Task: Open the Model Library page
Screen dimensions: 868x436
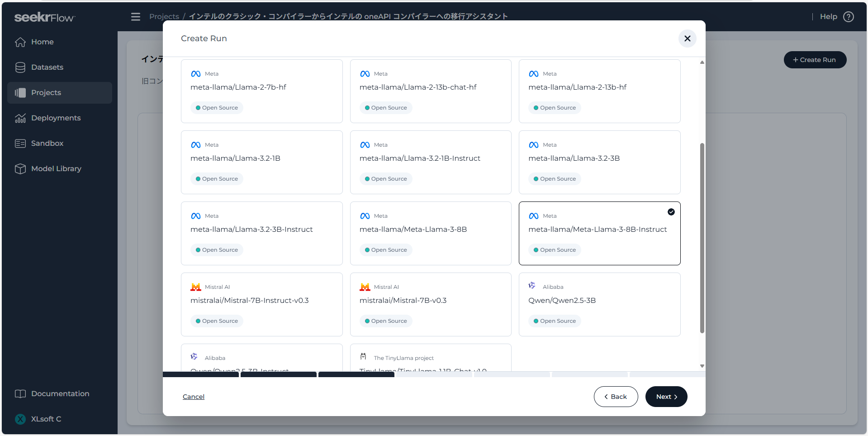Action: click(60, 169)
